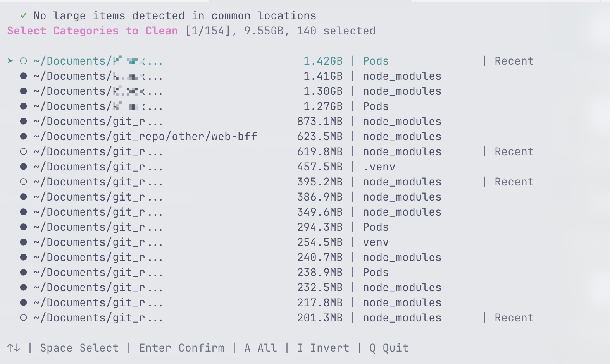Image resolution: width=610 pixels, height=364 pixels.
Task: Click the green checkmark before "No large items"
Action: point(23,15)
